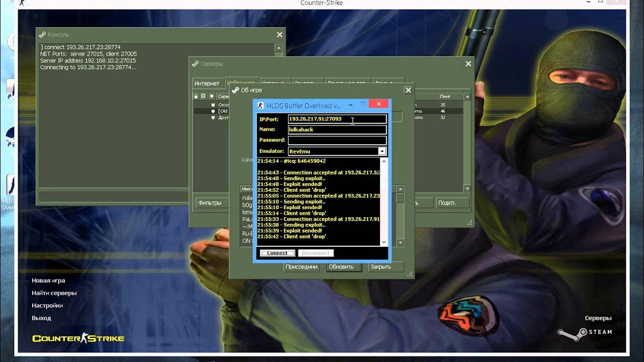
Task: Click the HLDS log scroll-down arrow
Action: [384, 242]
